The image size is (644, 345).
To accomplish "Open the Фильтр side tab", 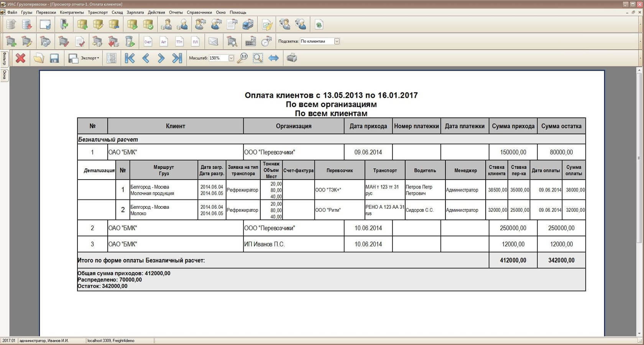I will (x=4, y=59).
